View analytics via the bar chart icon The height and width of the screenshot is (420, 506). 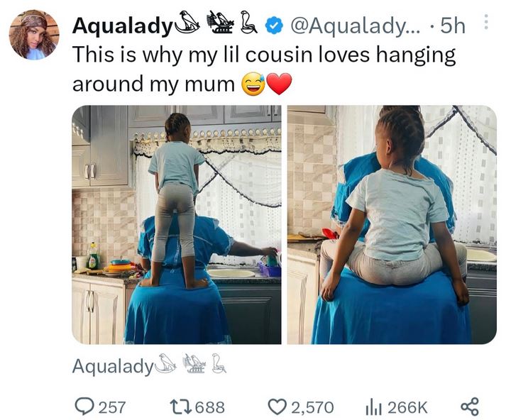point(374,408)
